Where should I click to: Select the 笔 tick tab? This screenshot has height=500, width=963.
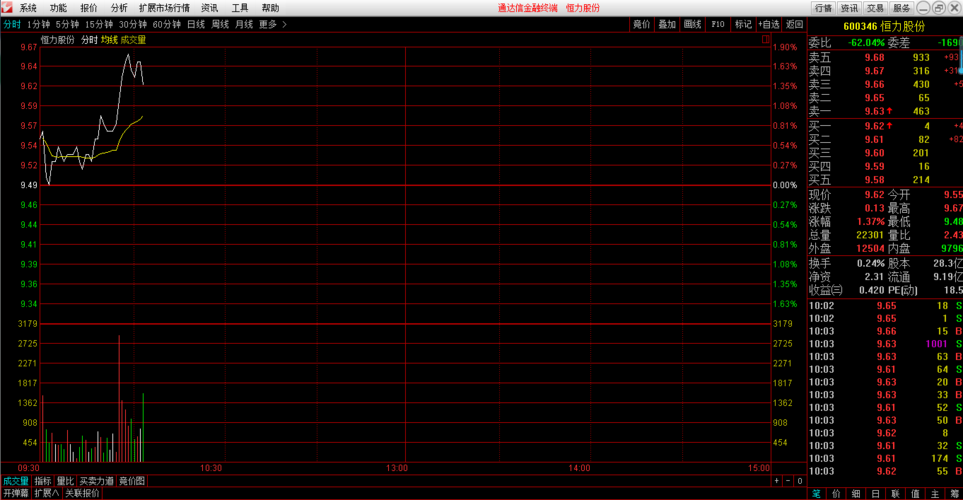click(816, 494)
